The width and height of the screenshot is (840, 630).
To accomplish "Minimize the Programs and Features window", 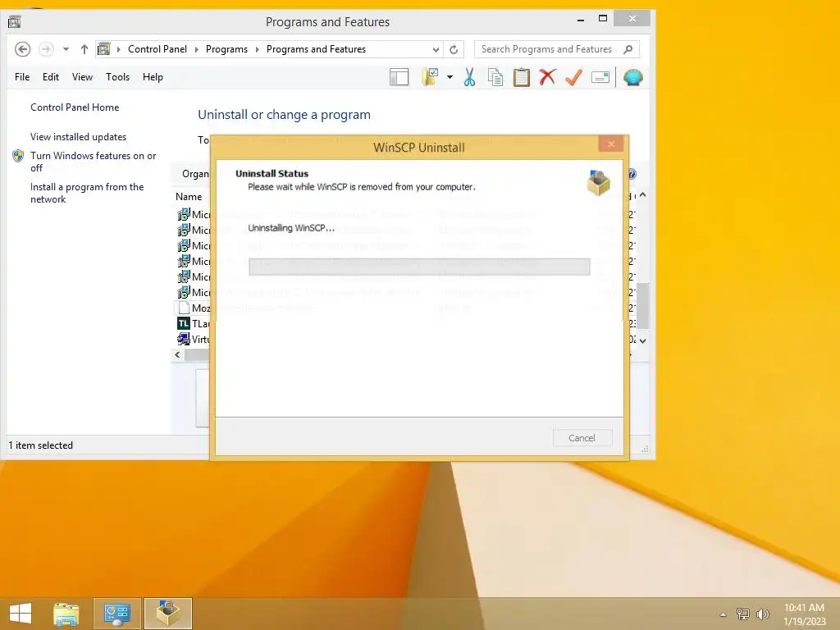I will 581,20.
